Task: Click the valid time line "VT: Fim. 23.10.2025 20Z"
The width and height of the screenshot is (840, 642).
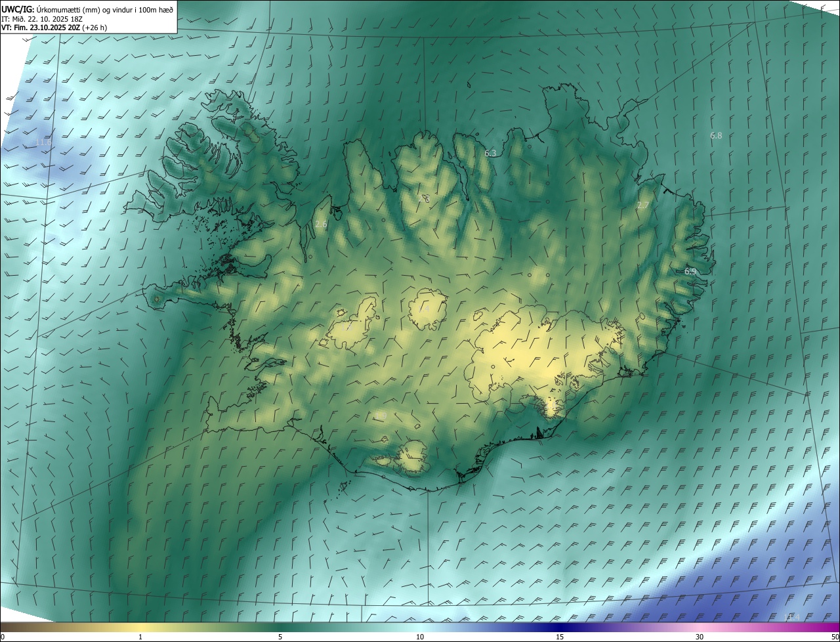Action: tap(41, 28)
